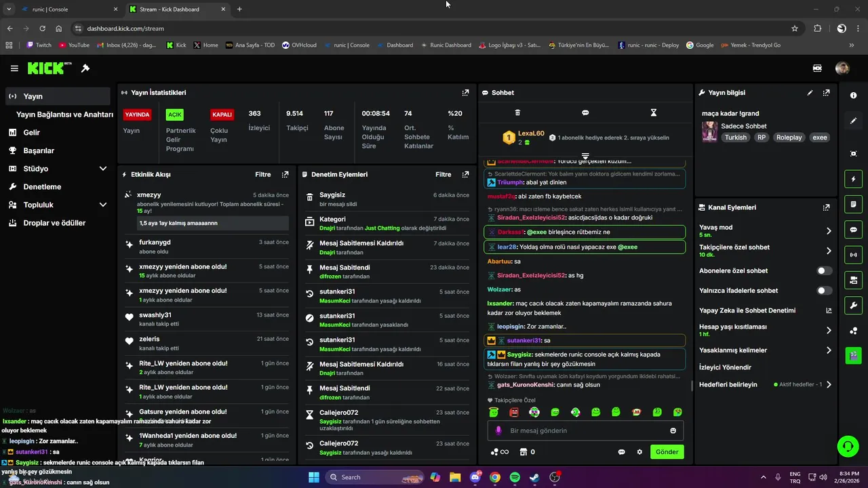Open the hamburger menu next to the Kick logo
The width and height of the screenshot is (868, 488).
click(x=14, y=68)
